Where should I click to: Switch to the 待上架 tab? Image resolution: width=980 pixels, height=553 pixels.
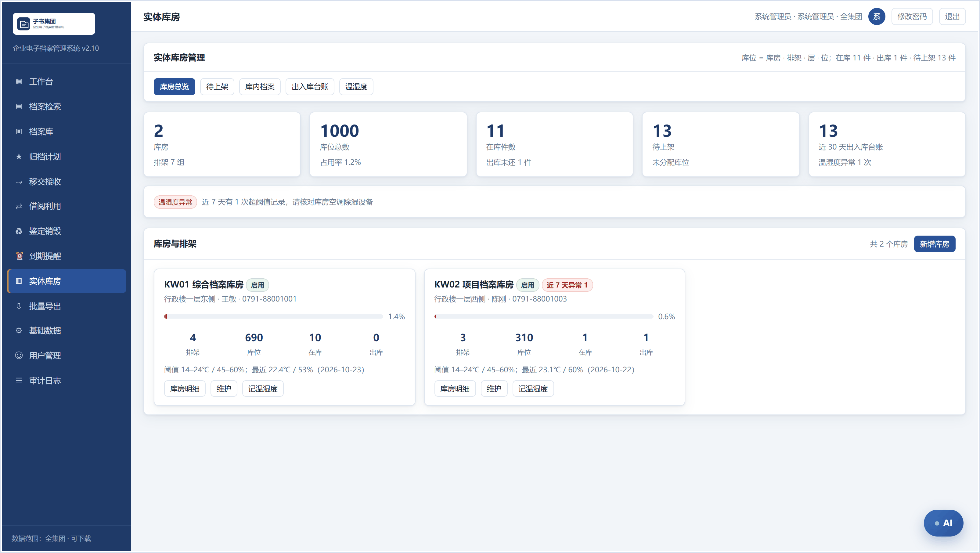217,87
